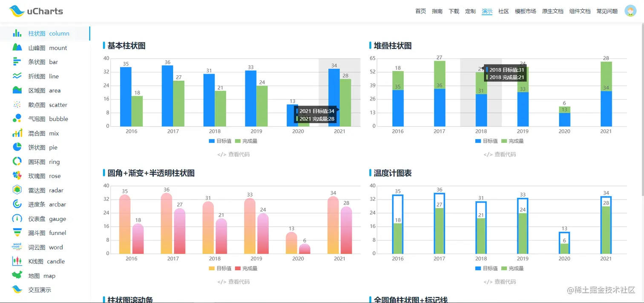Toggle 目标值 legend in 温度计图表
644x303 pixels.
tap(486, 268)
